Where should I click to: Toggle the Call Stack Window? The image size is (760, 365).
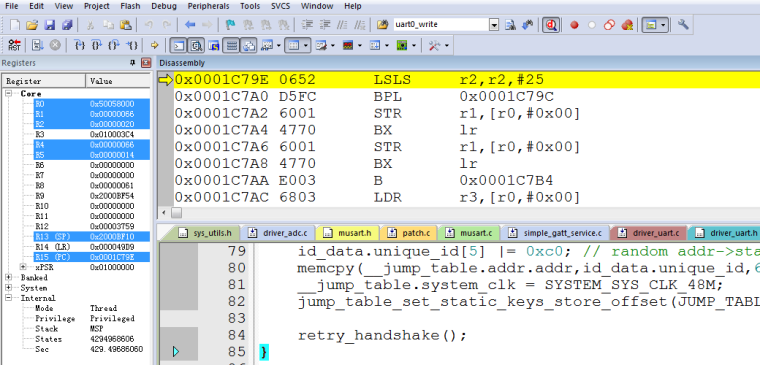click(249, 46)
